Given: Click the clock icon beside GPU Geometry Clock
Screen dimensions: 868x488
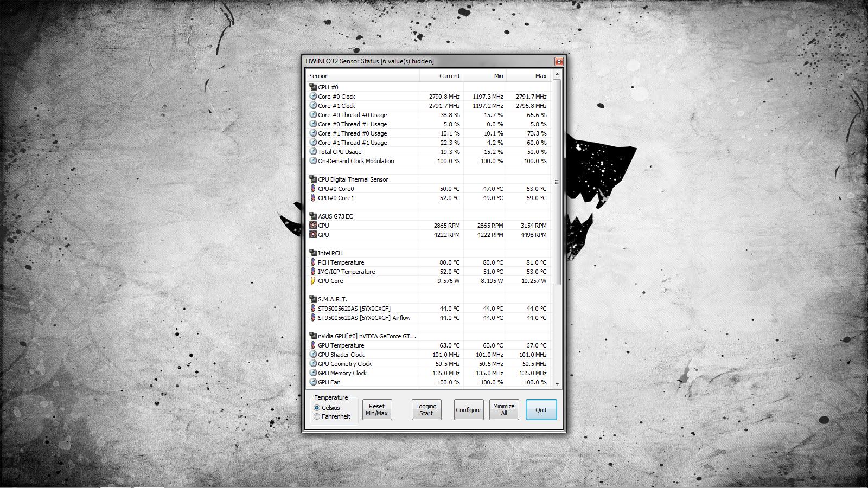Looking at the screenshot, I should point(313,364).
